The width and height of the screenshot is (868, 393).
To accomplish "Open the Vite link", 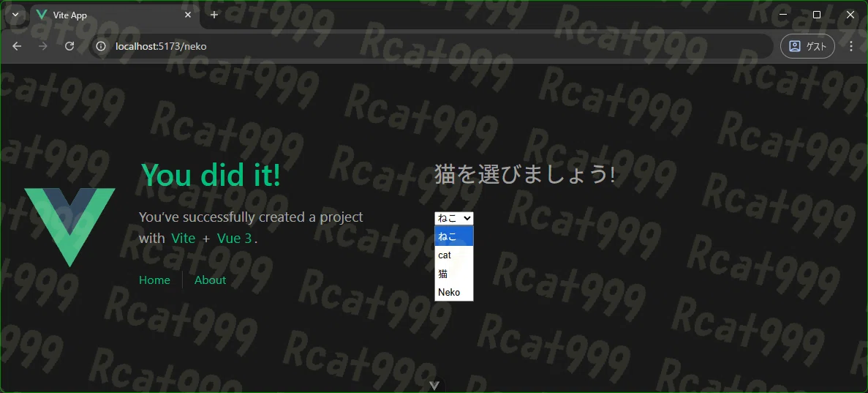I will [184, 239].
